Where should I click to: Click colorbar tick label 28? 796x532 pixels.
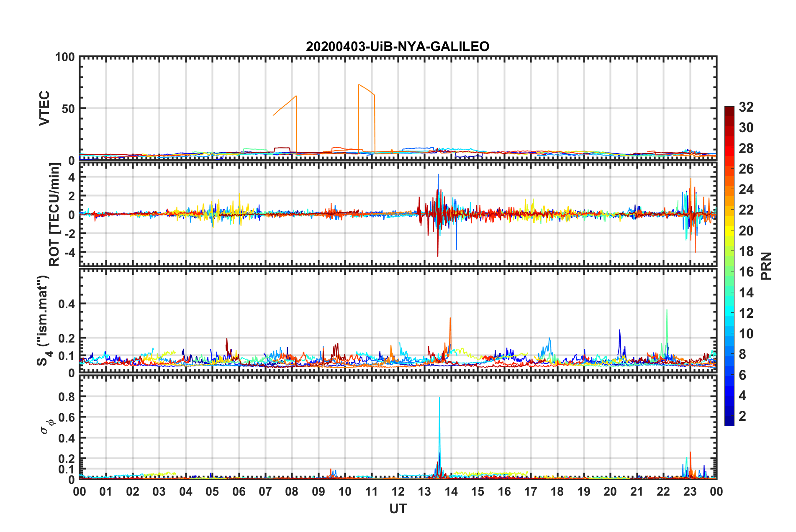point(746,148)
